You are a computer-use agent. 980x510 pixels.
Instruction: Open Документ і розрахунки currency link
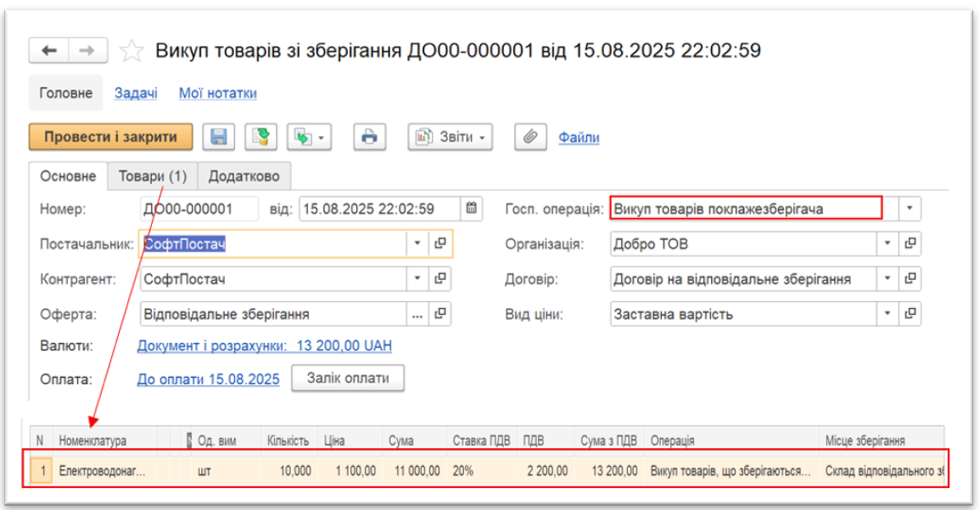[x=264, y=346]
